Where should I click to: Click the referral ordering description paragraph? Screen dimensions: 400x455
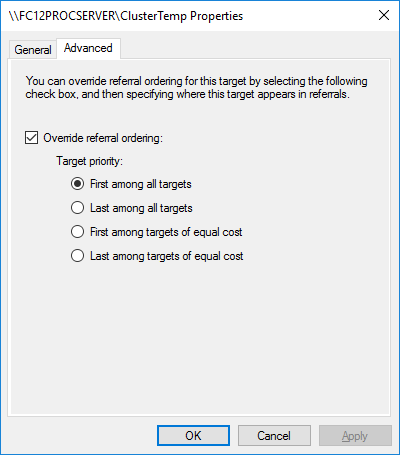pyautogui.click(x=196, y=88)
